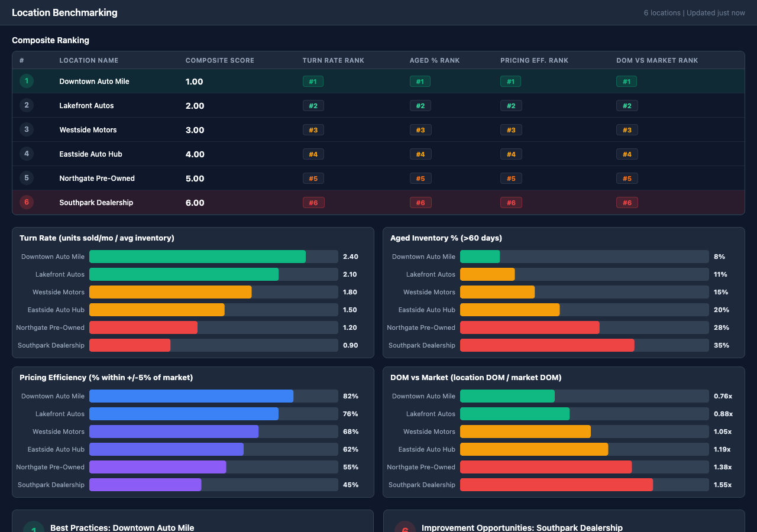Sort by the TURN RATE RANK column header

(x=333, y=60)
